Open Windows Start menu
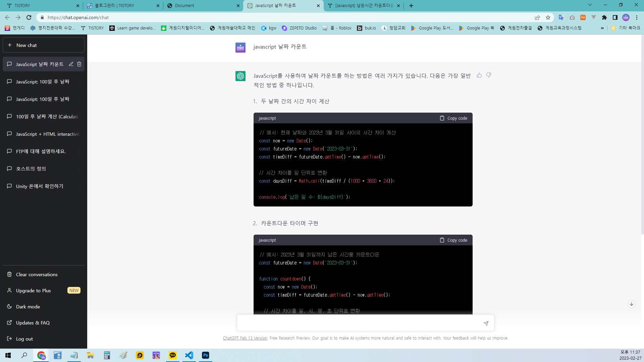The height and width of the screenshot is (362, 644). [x=8, y=355]
